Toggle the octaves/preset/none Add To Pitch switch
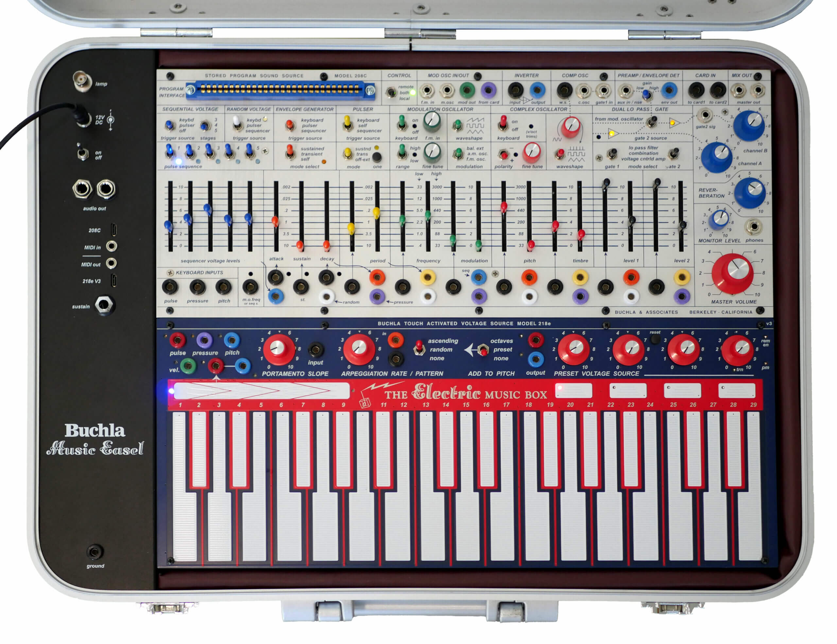This screenshot has width=837, height=644. [x=484, y=350]
